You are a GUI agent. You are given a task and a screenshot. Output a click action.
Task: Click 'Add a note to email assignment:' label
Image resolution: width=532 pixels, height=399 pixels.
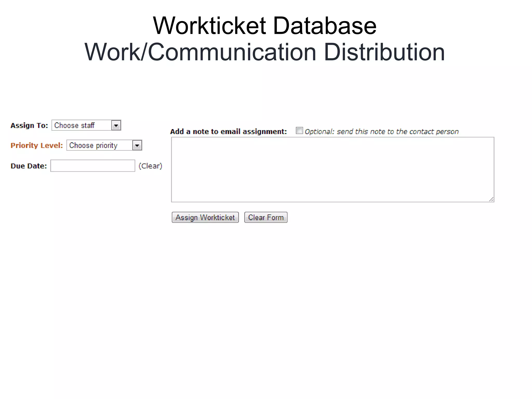coord(228,132)
